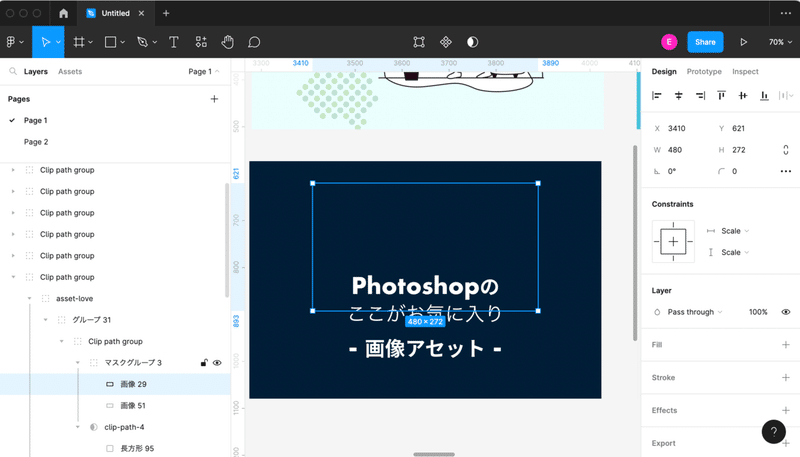Viewport: 800px width, 457px height.
Task: Click the Create component icon
Action: [445, 42]
